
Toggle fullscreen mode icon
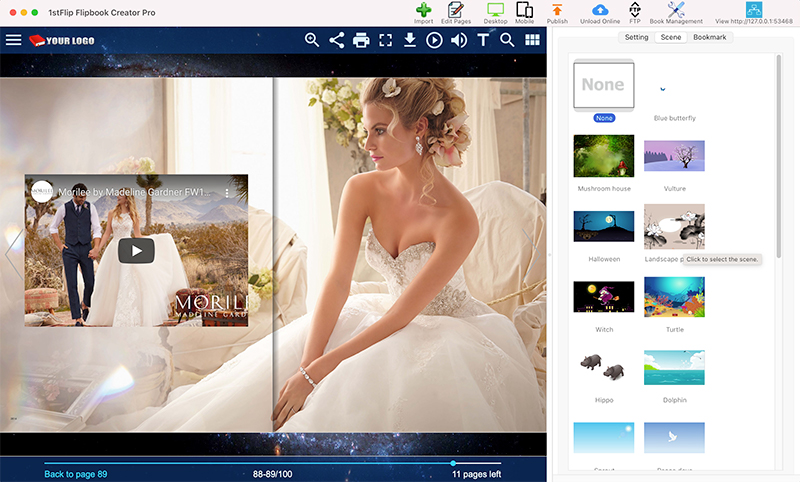(385, 40)
